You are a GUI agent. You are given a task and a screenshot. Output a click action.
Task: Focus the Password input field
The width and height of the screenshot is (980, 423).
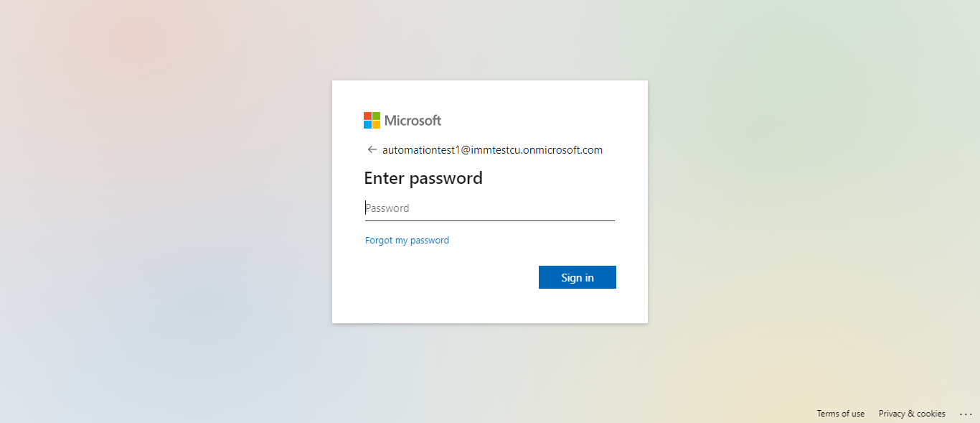[489, 208]
